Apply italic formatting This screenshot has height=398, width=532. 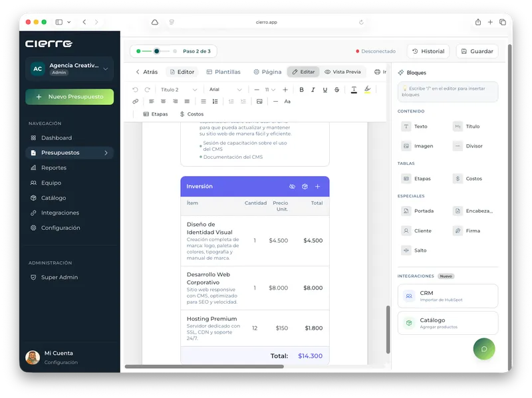tap(313, 90)
